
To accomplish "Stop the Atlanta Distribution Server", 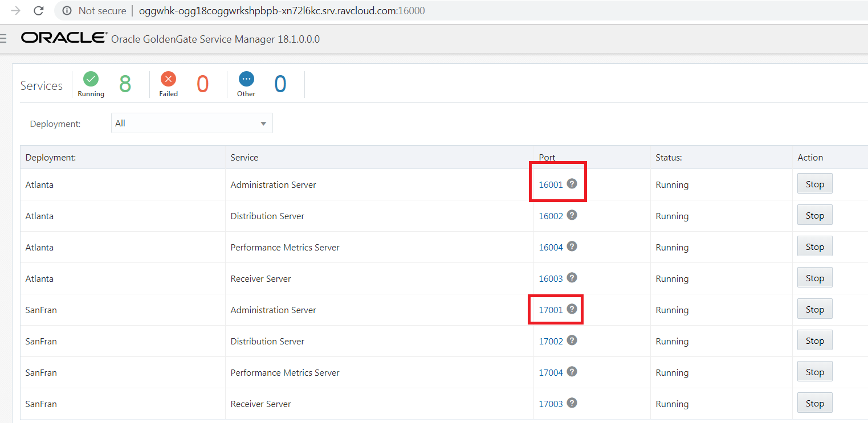I will [815, 215].
